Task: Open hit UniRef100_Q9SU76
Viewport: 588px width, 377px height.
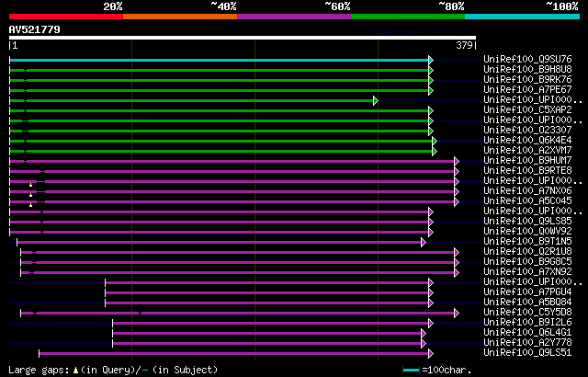Action: pyautogui.click(x=527, y=59)
